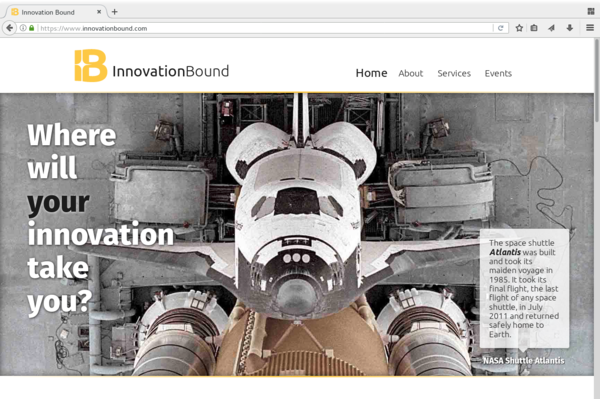This screenshot has height=399, width=600.
Task: Open the Events navigation item
Action: 498,73
